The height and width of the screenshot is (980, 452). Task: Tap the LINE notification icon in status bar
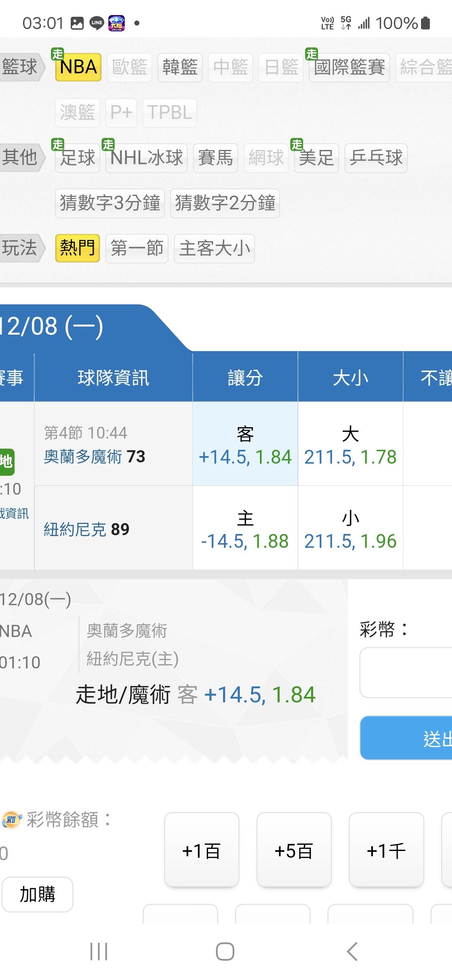(x=97, y=23)
